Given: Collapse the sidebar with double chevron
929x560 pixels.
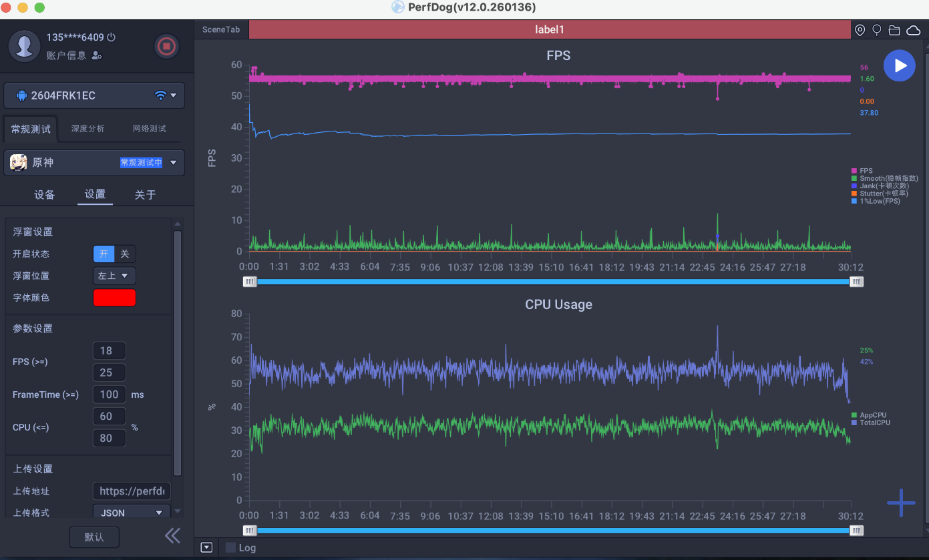Looking at the screenshot, I should pyautogui.click(x=172, y=535).
